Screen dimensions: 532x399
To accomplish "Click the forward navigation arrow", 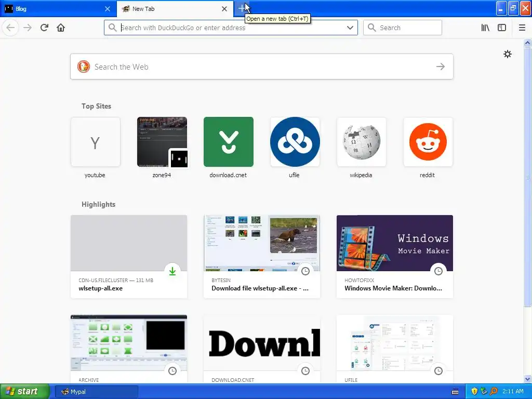I will (x=28, y=28).
